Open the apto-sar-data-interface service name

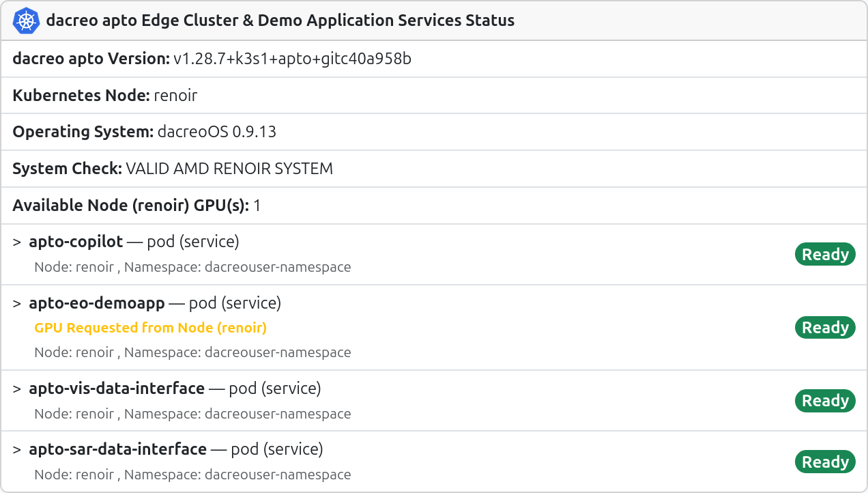click(x=117, y=449)
